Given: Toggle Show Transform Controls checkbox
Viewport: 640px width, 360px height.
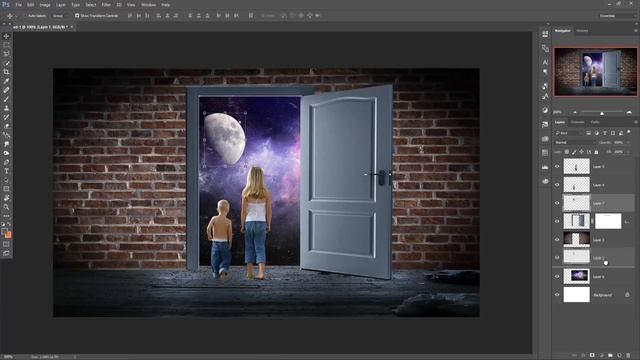Looking at the screenshot, I should coord(77,16).
